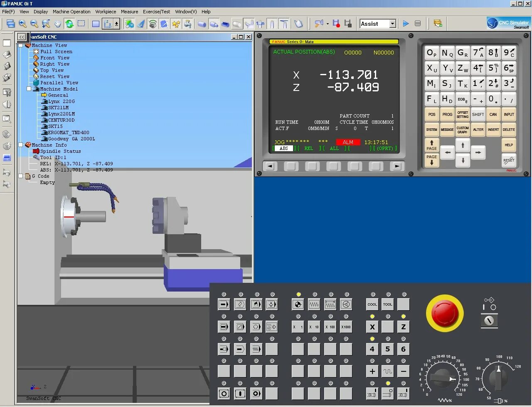Select X 1 increment button
Screen dimensions: 532x407
(x=298, y=327)
